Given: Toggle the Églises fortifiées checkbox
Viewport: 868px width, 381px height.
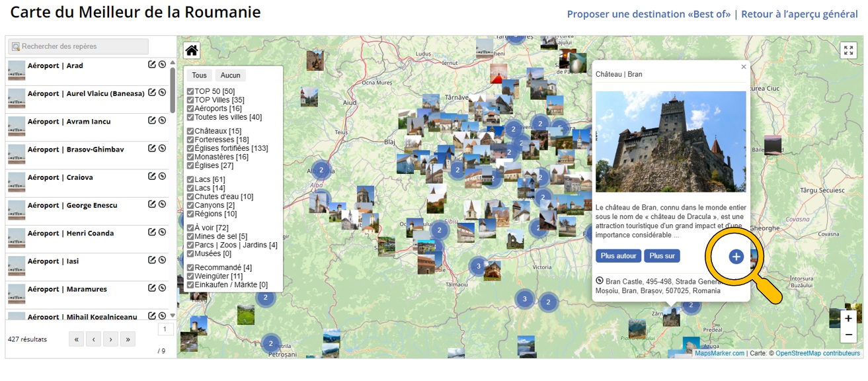Looking at the screenshot, I should (190, 148).
